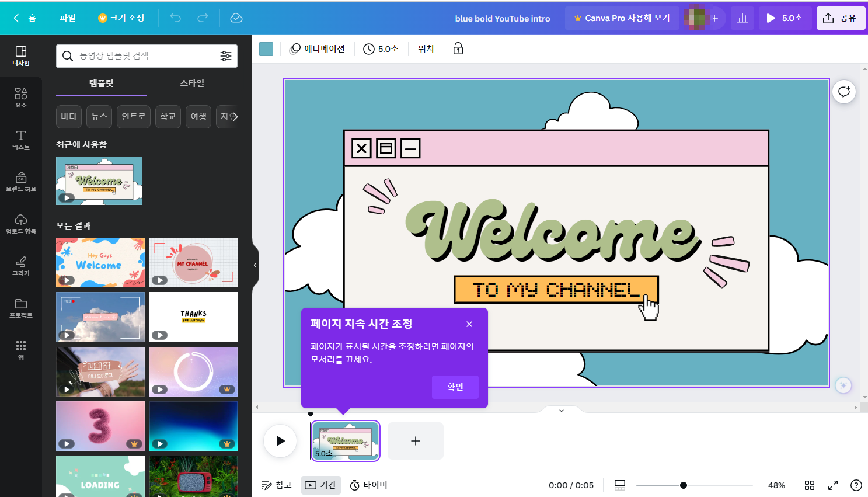Image resolution: width=868 pixels, height=497 pixels.
Task: Open the 애니메이션 settings in the toolbar
Action: pyautogui.click(x=318, y=48)
